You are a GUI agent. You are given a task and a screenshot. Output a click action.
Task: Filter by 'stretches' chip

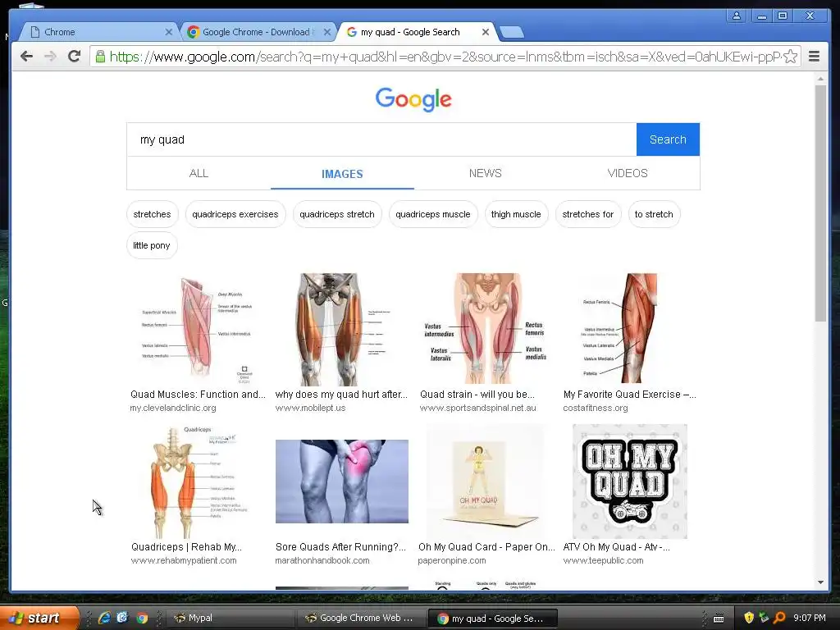pos(152,214)
